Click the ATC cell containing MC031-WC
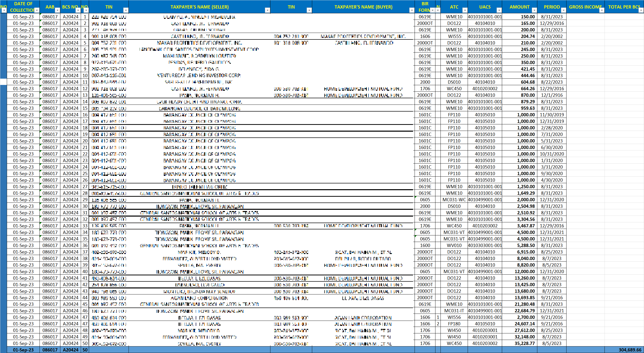 (x=454, y=200)
